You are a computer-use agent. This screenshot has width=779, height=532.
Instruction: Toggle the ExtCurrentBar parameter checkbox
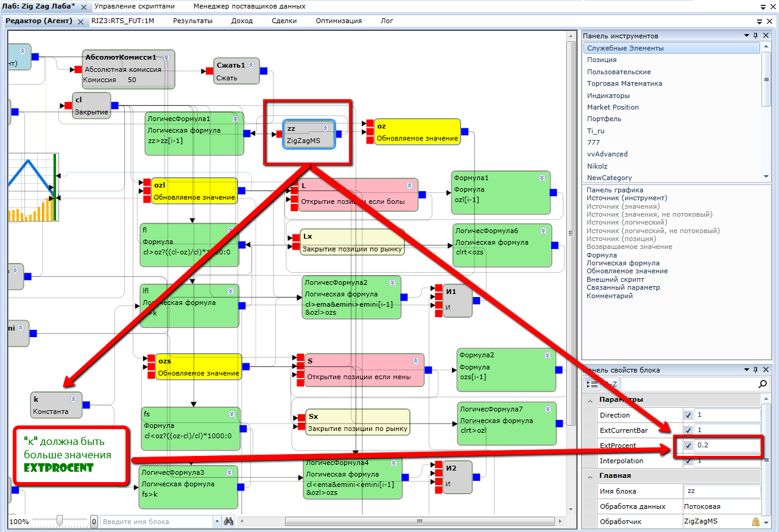tap(688, 430)
